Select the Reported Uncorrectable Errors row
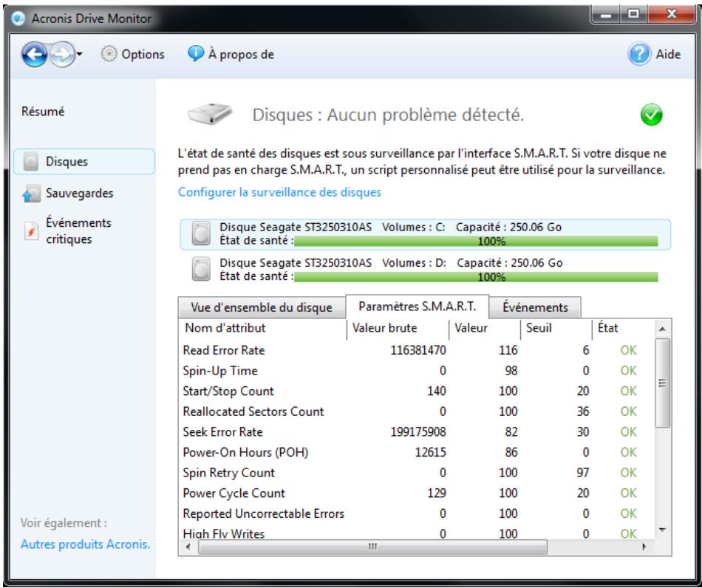This screenshot has height=588, width=702. (x=416, y=513)
